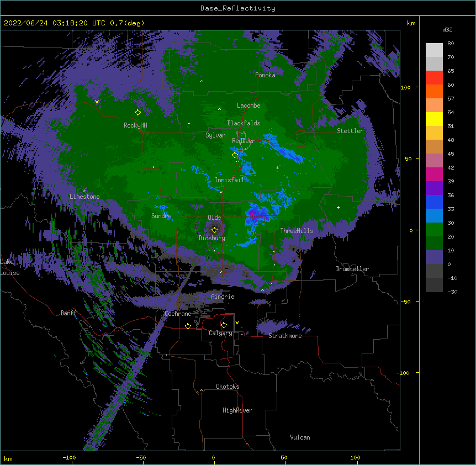Select the red 60–65 dBZ legend swatch
Viewport: 476px width, 465px height.
pyautogui.click(x=434, y=78)
